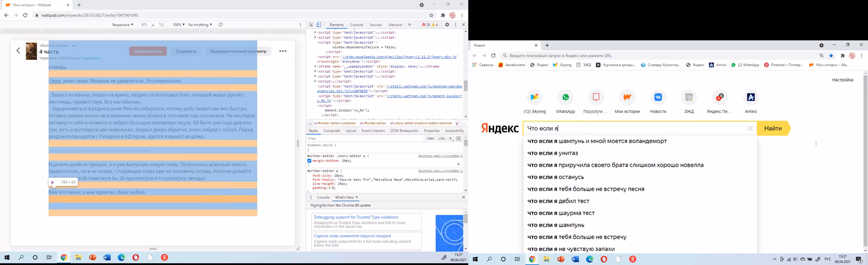Open the Computed styles tab

331,131
